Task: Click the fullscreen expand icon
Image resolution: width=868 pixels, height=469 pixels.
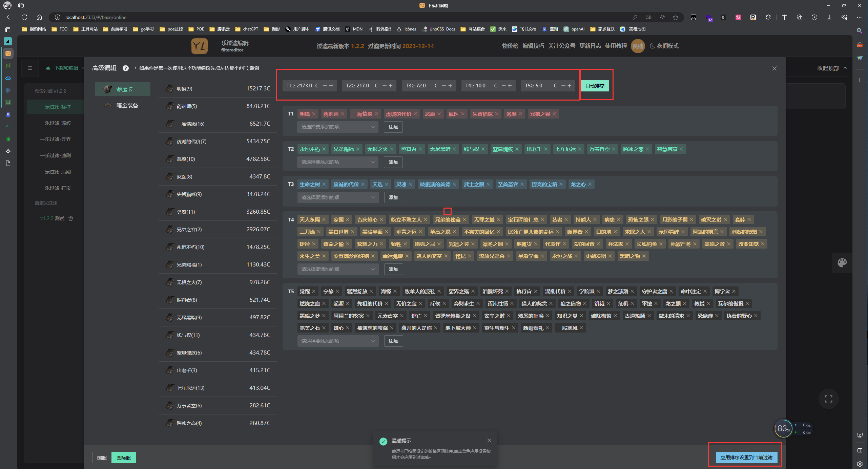Action: click(x=829, y=399)
